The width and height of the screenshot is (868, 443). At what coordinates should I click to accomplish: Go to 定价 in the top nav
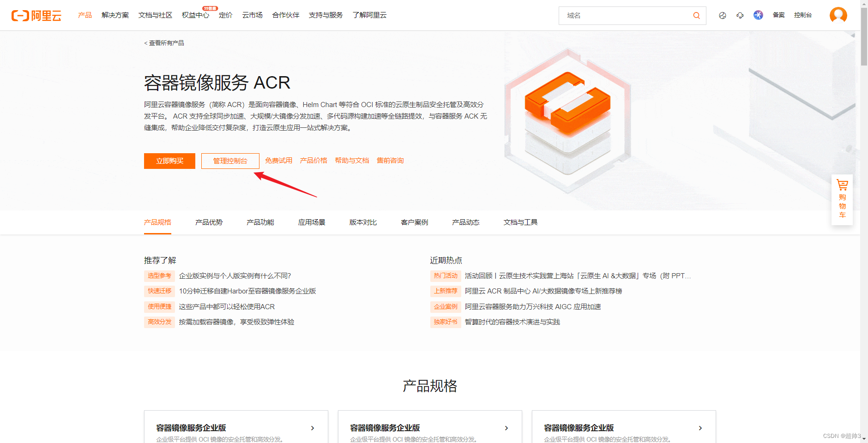click(225, 15)
